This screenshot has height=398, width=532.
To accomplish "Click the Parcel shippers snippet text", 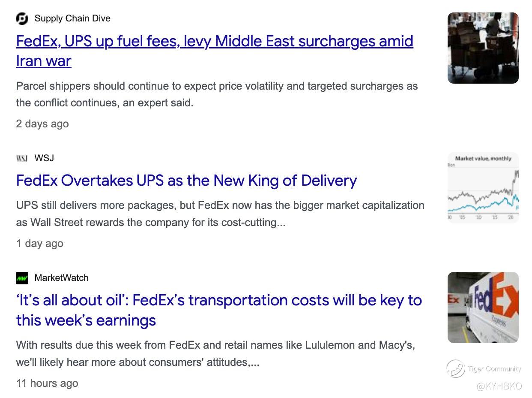I will point(217,94).
